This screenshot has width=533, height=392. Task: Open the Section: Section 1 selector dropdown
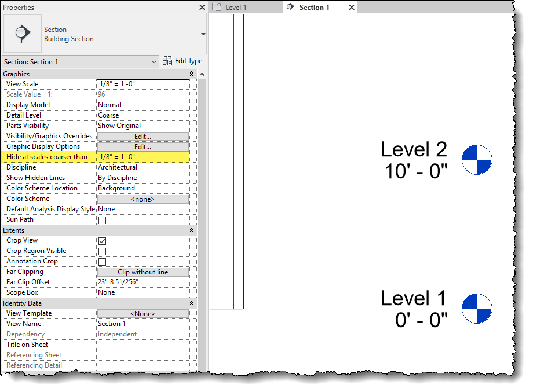154,60
